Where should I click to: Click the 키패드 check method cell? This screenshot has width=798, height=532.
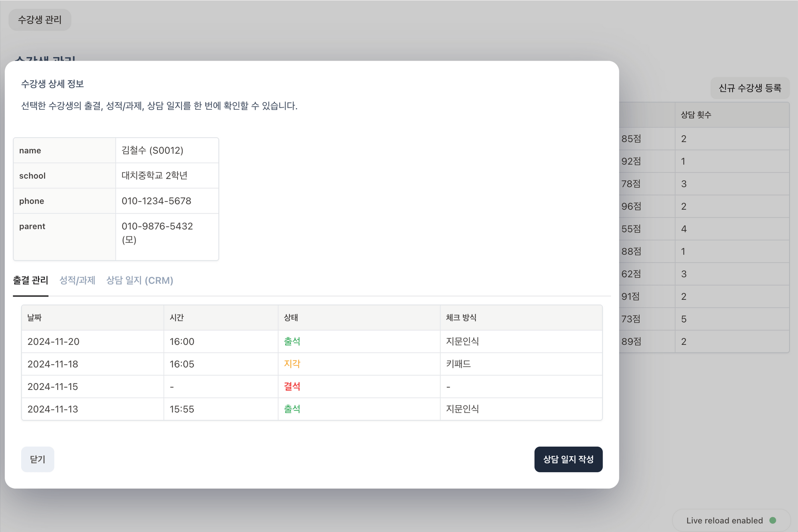tap(458, 364)
